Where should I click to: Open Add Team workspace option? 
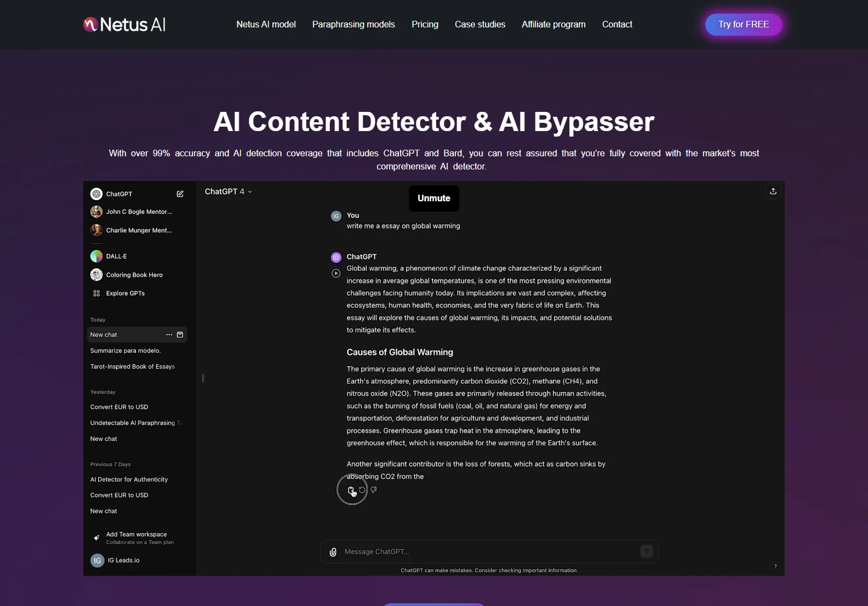tap(137, 538)
